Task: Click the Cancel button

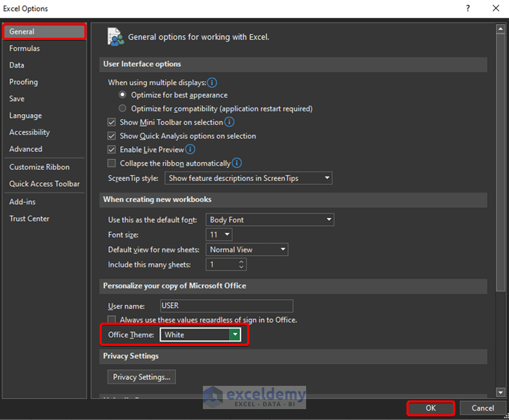Action: click(x=483, y=408)
